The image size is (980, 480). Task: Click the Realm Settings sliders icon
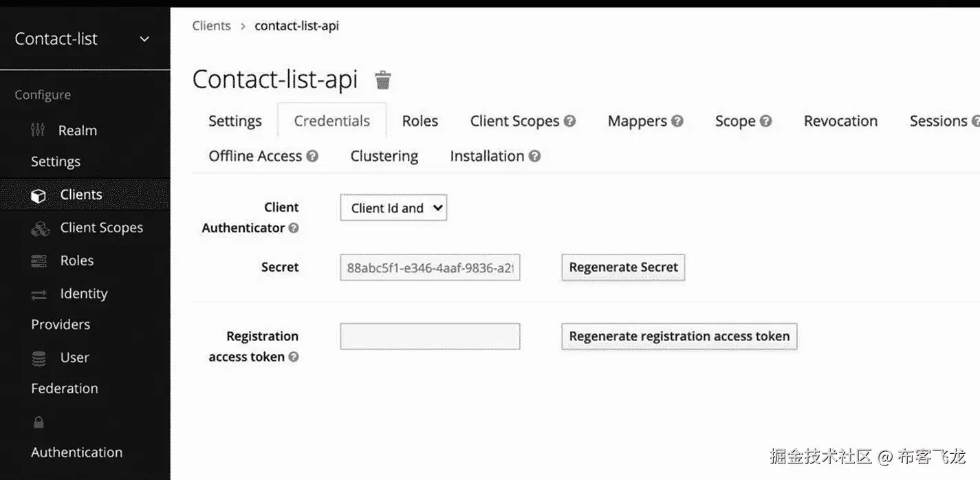(39, 130)
